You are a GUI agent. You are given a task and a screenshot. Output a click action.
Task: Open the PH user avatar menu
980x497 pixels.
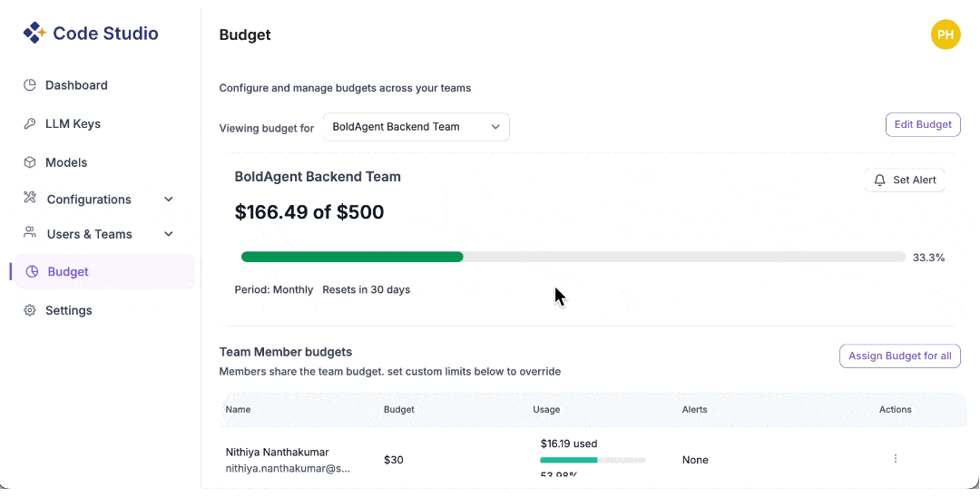945,35
